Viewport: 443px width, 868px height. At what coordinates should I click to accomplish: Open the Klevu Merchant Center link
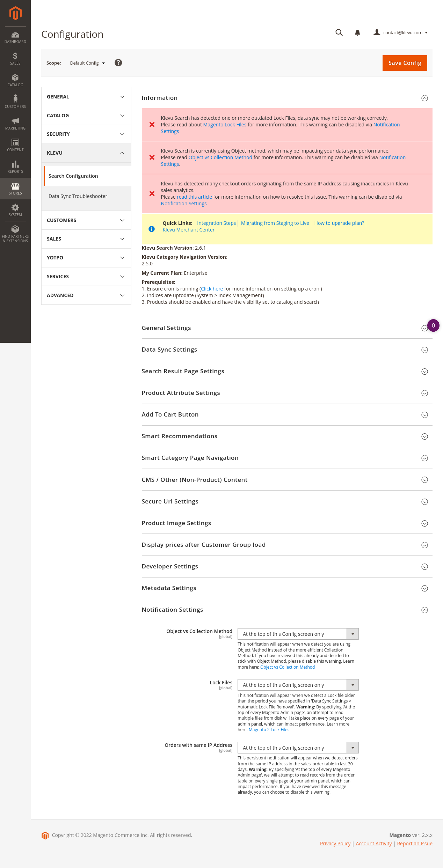(188, 230)
